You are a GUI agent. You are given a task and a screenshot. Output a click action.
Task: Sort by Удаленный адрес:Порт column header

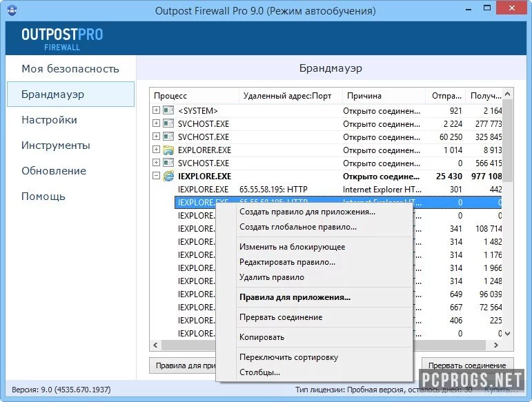(x=290, y=96)
